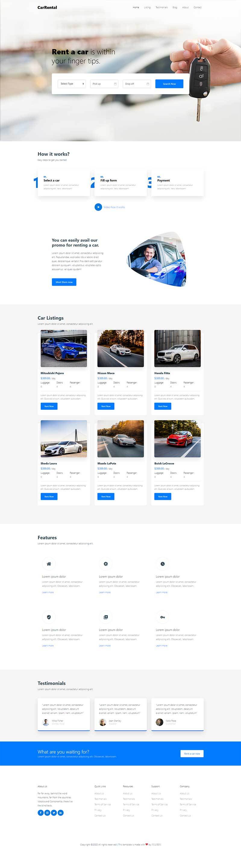The image size is (241, 868).
Task: Open the Pick up date calendar icon
Action: [115, 84]
